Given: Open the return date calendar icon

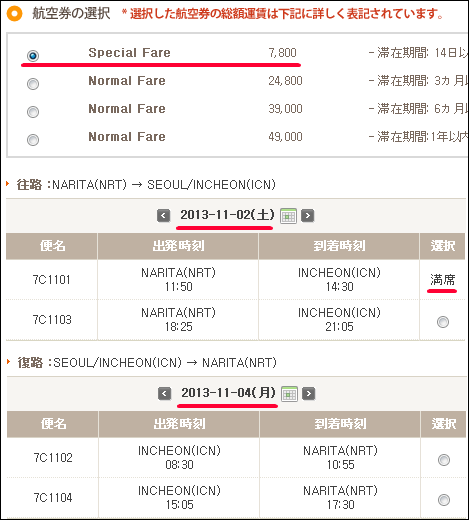Looking at the screenshot, I should tap(289, 394).
